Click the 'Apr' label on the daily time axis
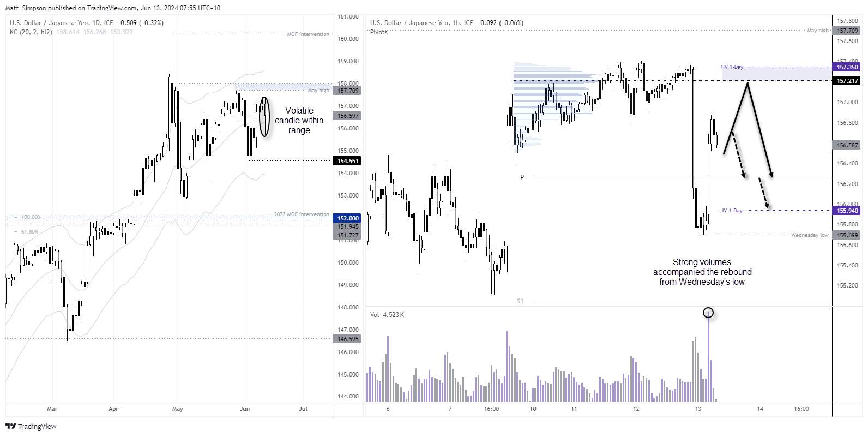Image resolution: width=868 pixels, height=436 pixels. coord(113,409)
